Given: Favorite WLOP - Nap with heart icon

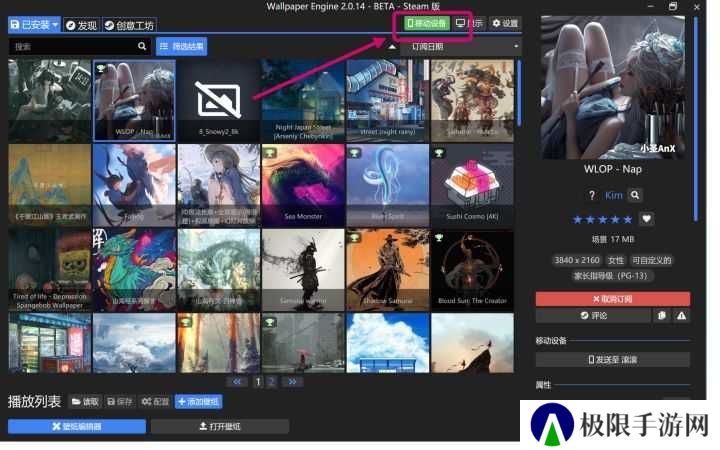Looking at the screenshot, I should point(647,219).
